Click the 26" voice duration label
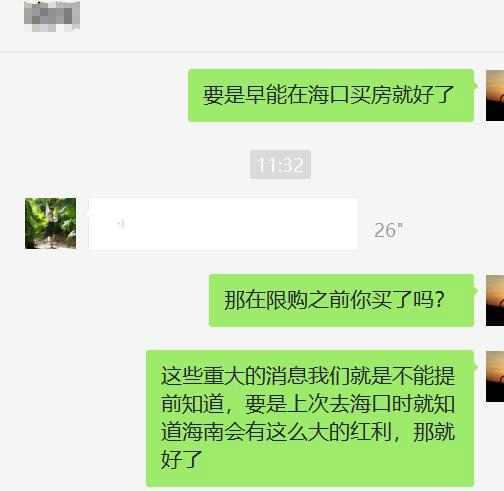 [x=388, y=230]
